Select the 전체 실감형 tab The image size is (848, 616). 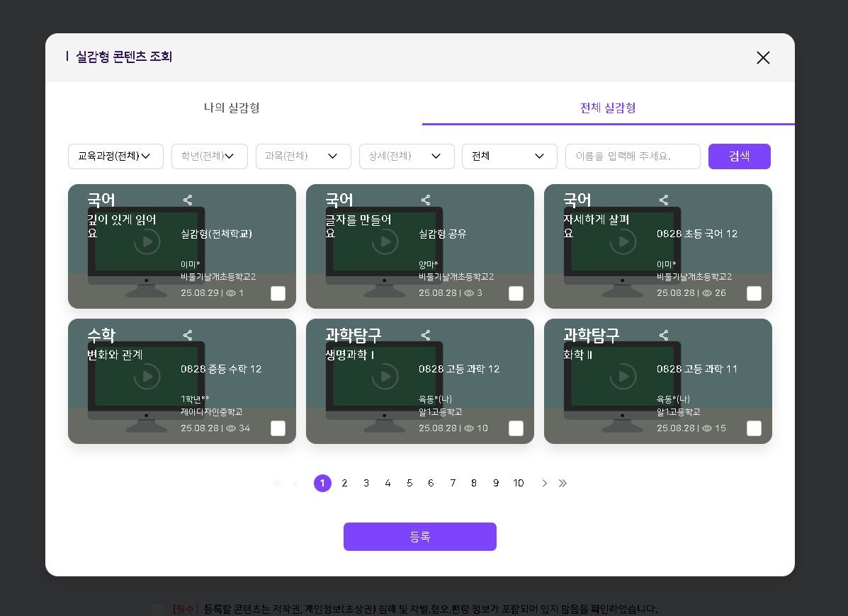pyautogui.click(x=608, y=108)
